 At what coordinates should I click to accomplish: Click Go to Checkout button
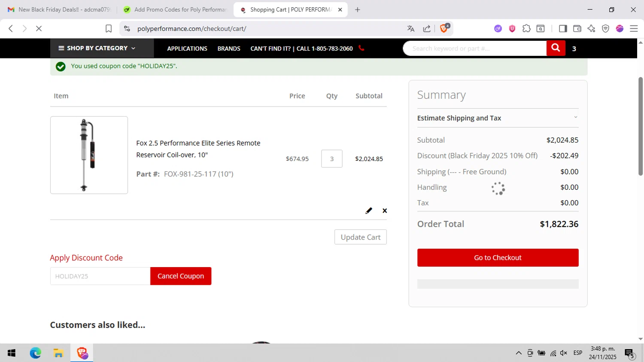498,258
